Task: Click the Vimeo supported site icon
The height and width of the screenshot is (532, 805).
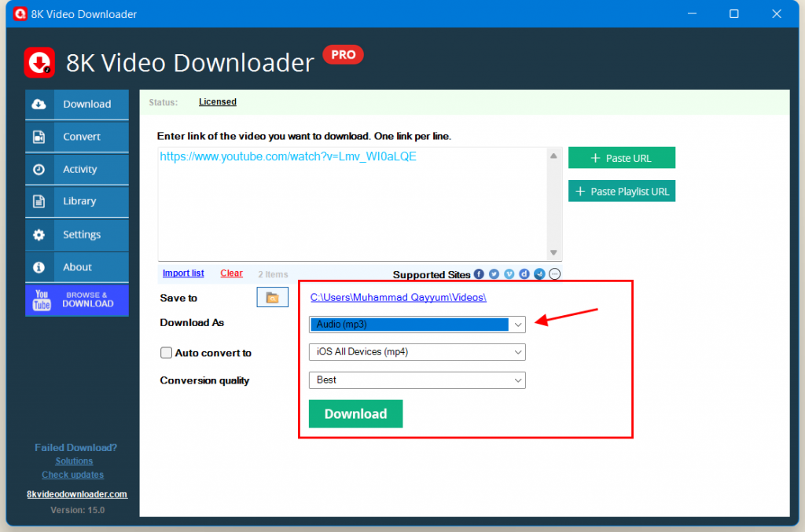Action: 509,274
